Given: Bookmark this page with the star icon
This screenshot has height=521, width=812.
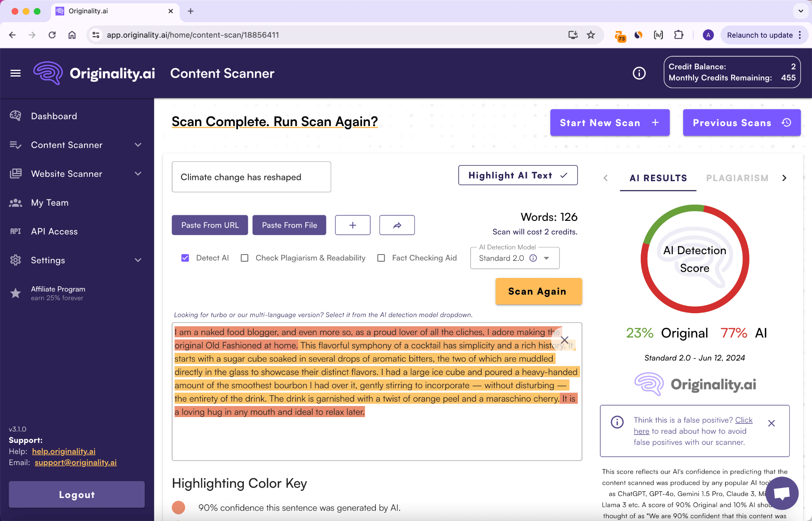Looking at the screenshot, I should tap(591, 35).
